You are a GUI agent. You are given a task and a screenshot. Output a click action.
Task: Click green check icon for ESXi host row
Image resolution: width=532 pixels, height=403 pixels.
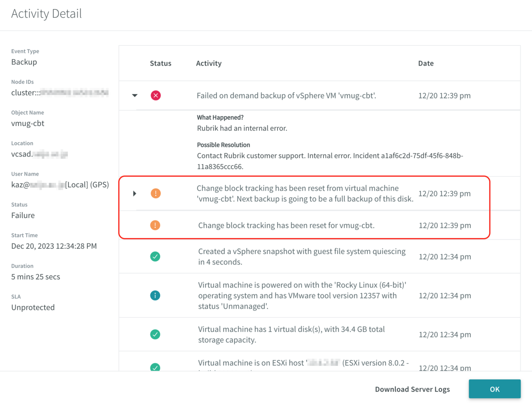(x=155, y=367)
